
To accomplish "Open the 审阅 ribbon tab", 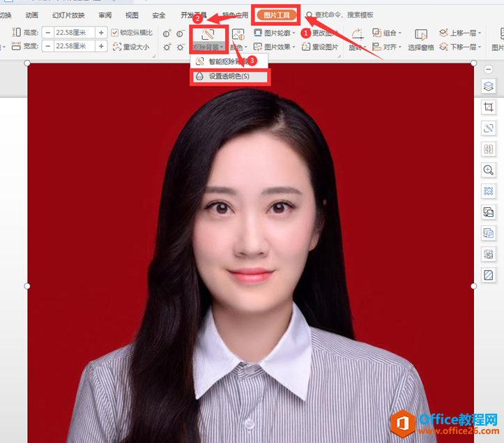I will point(105,15).
